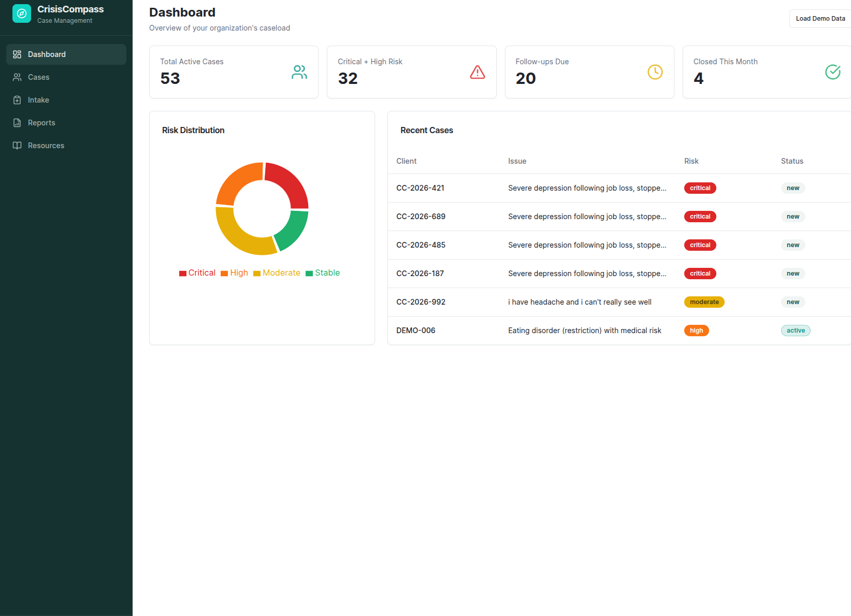This screenshot has height=616, width=851.
Task: Select case CC-2026-485
Action: pos(619,245)
